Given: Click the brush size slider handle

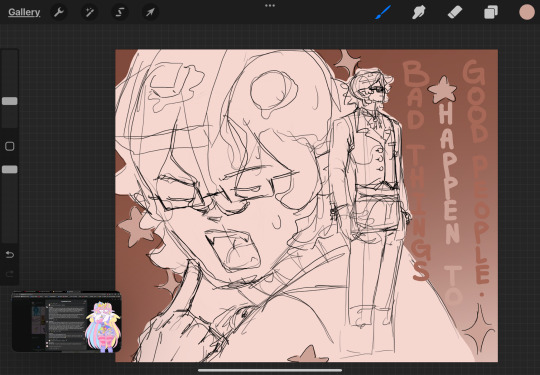Looking at the screenshot, I should [10, 101].
